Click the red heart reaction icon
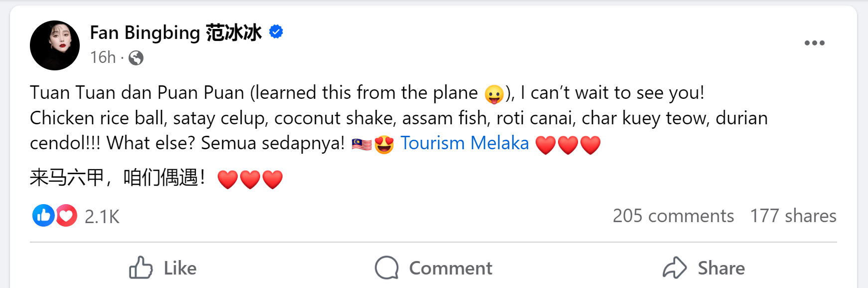Image resolution: width=868 pixels, height=288 pixels. pos(66,216)
